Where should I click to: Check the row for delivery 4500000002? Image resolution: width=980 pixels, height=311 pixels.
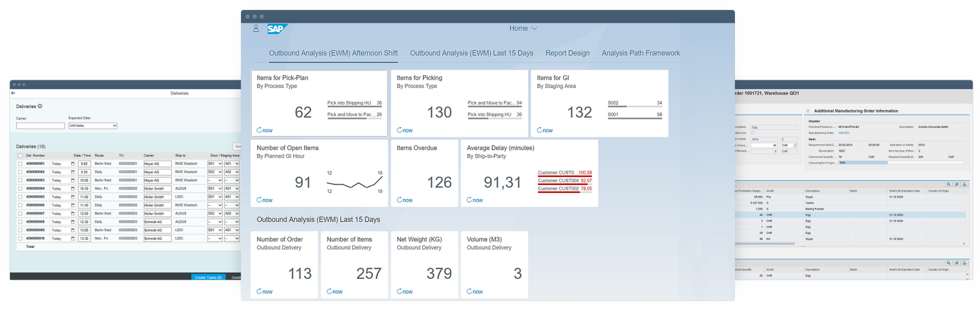[20, 172]
